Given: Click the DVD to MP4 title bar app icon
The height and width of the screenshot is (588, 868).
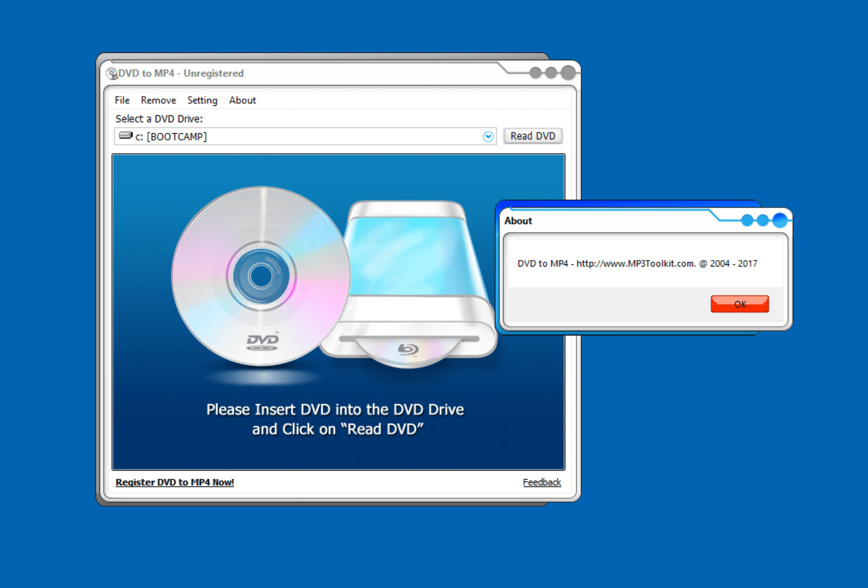Looking at the screenshot, I should [x=112, y=73].
